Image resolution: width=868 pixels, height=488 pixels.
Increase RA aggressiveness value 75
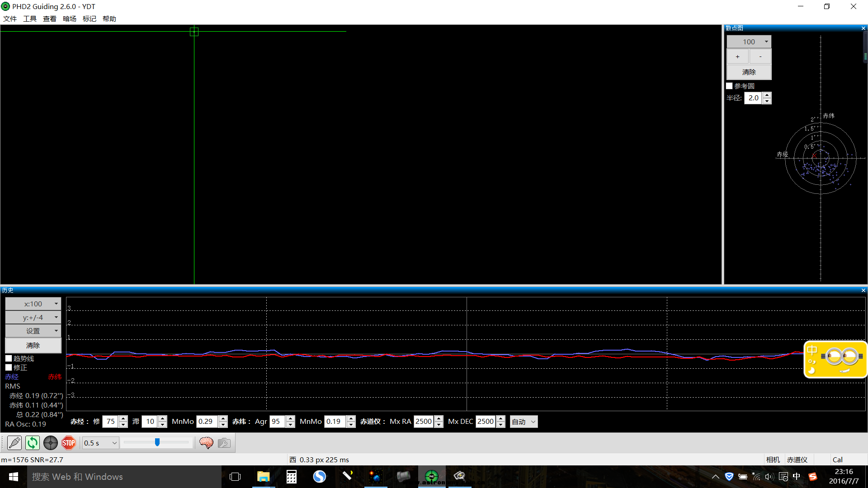point(123,419)
